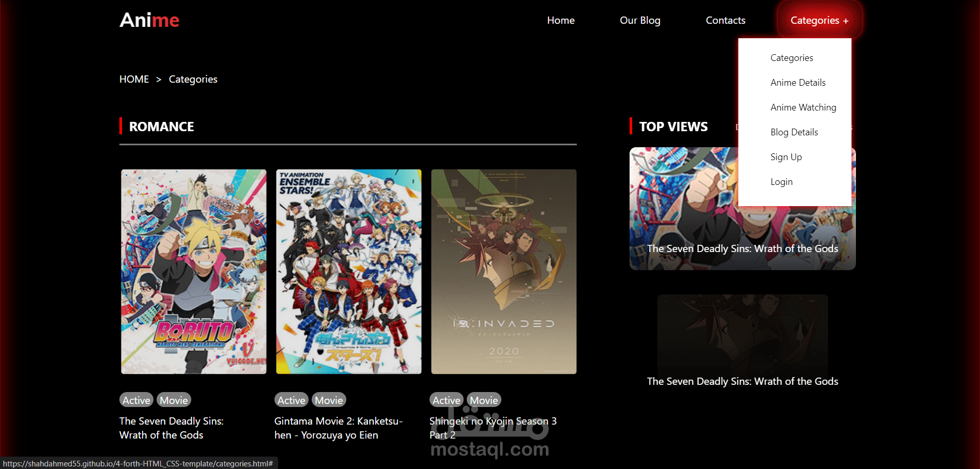The height and width of the screenshot is (469, 980).
Task: Click Active tag under Ensemble Stars poster
Action: 292,400
